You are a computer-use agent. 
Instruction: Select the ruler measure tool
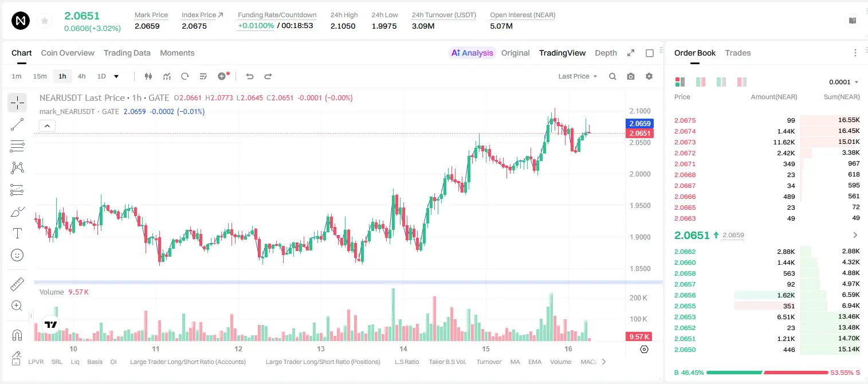pos(17,284)
